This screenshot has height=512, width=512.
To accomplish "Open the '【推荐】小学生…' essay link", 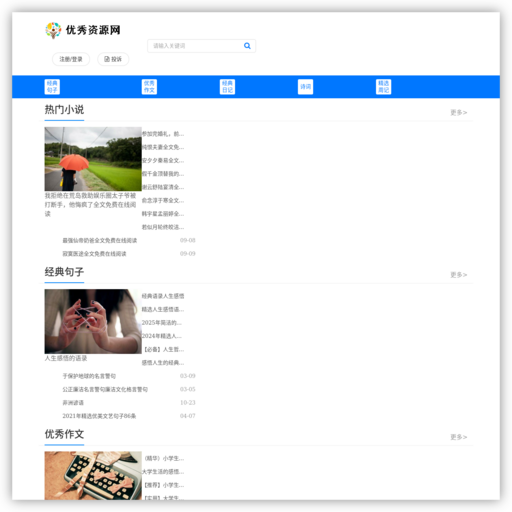I will coord(163,485).
